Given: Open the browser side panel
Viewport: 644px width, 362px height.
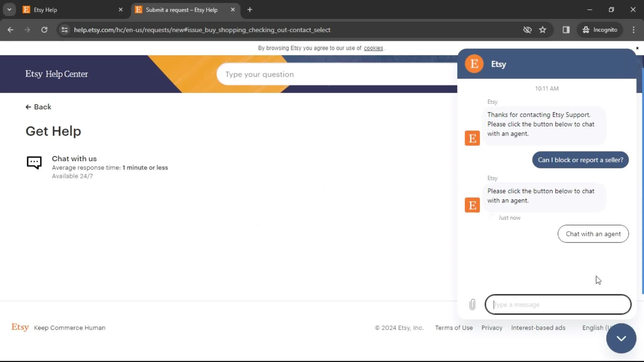Looking at the screenshot, I should coord(566,30).
